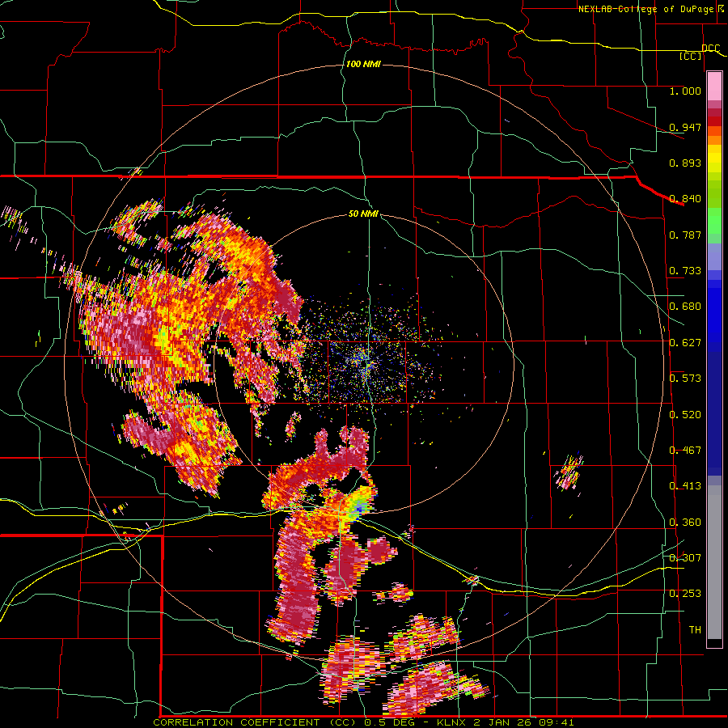Screen dimensions: 728x728
Task: Click the 50 NMI range ring label
Action: point(363,214)
